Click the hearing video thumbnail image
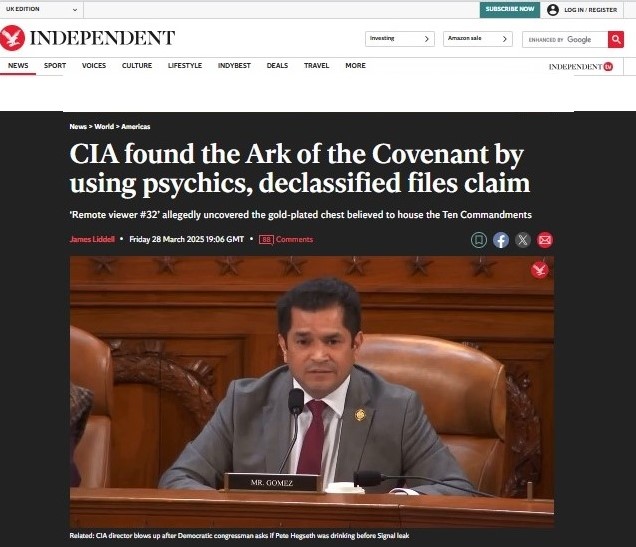 [312, 392]
